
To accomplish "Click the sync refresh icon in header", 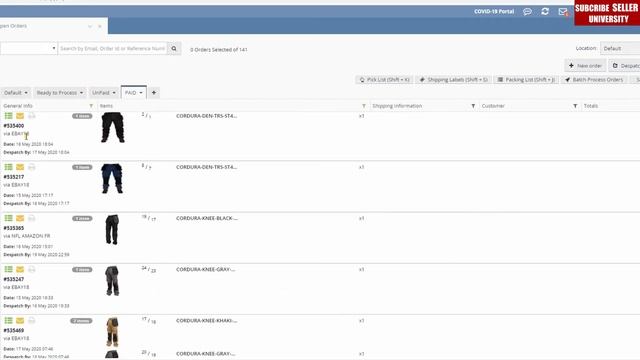I will click(545, 11).
